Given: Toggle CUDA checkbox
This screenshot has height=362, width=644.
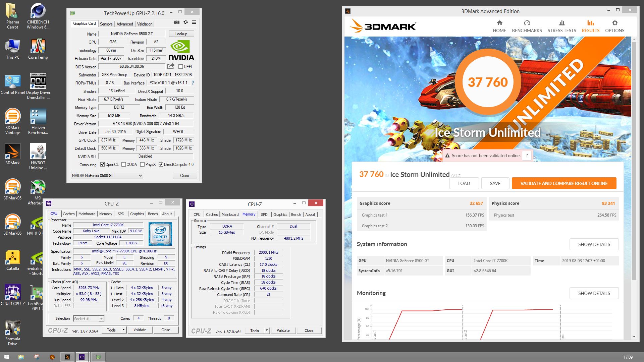Looking at the screenshot, I should pos(123,165).
